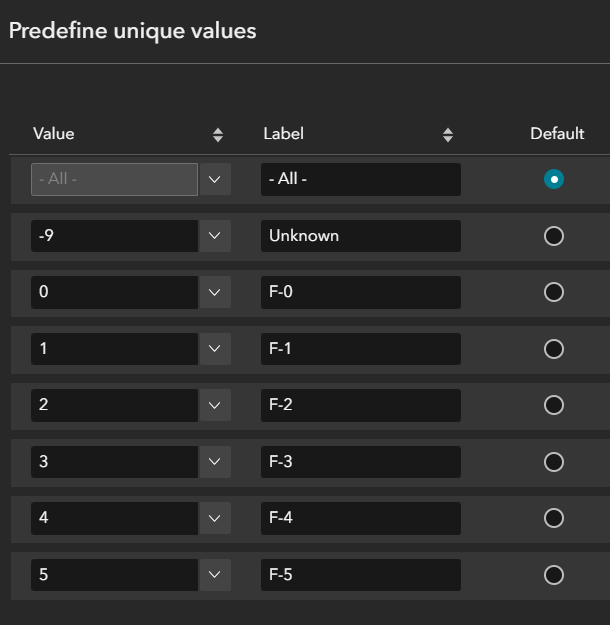Viewport: 610px width, 625px height.
Task: Click the F-5 label input box
Action: 360,575
